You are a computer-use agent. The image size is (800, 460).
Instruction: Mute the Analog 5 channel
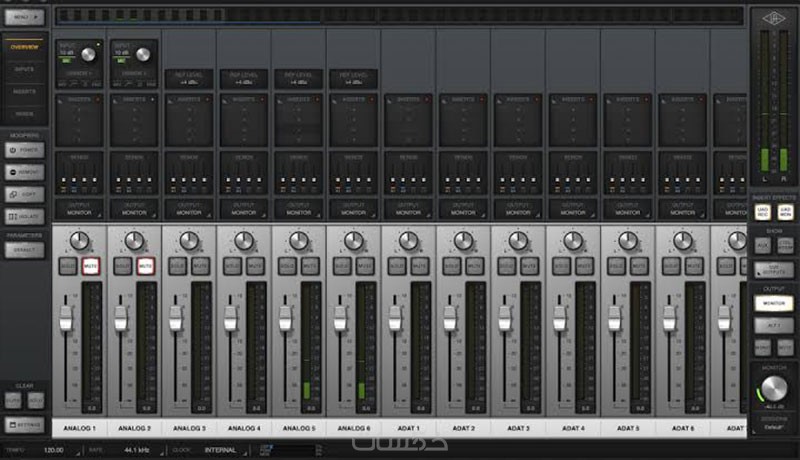click(x=310, y=266)
